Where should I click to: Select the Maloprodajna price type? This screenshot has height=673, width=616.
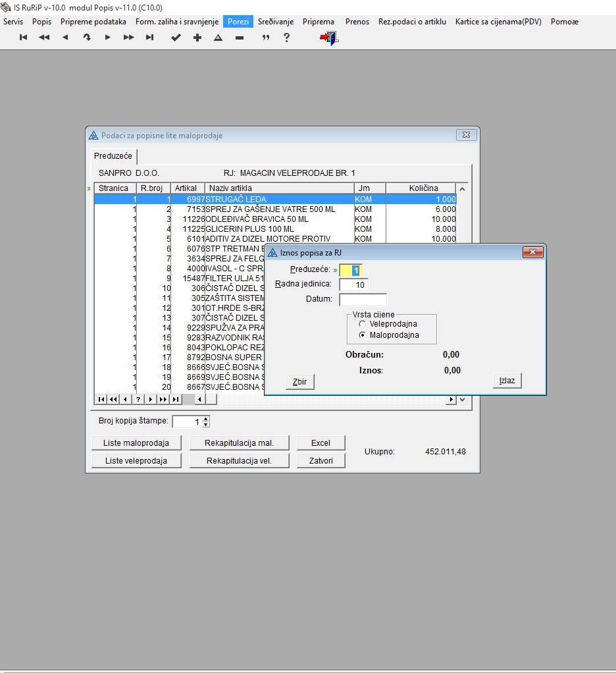(x=362, y=335)
